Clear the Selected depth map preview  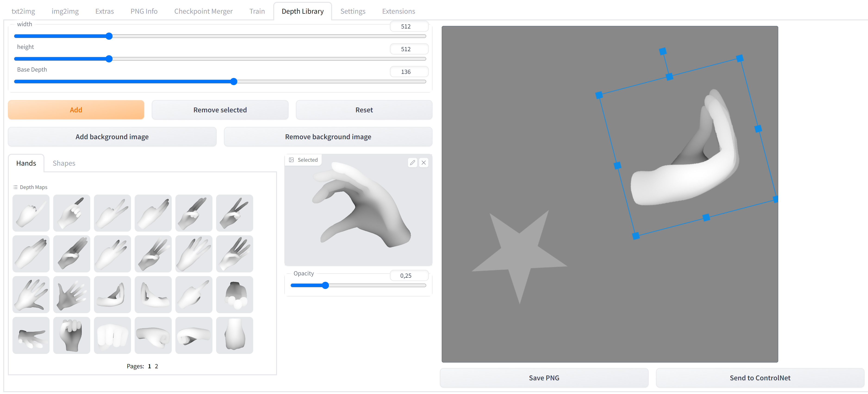tap(423, 163)
